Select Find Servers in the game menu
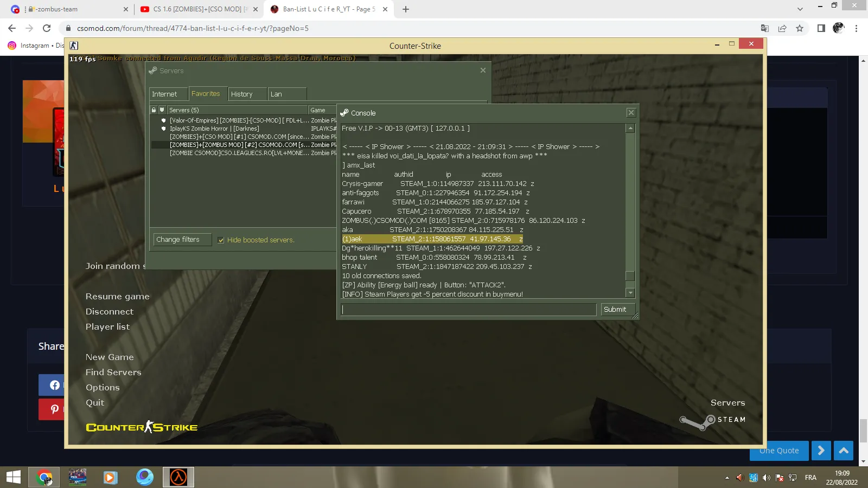 tap(113, 373)
